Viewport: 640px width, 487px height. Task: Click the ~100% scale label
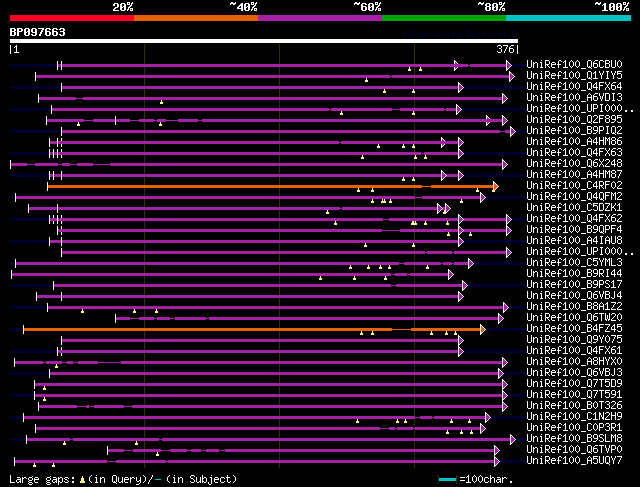(612, 7)
